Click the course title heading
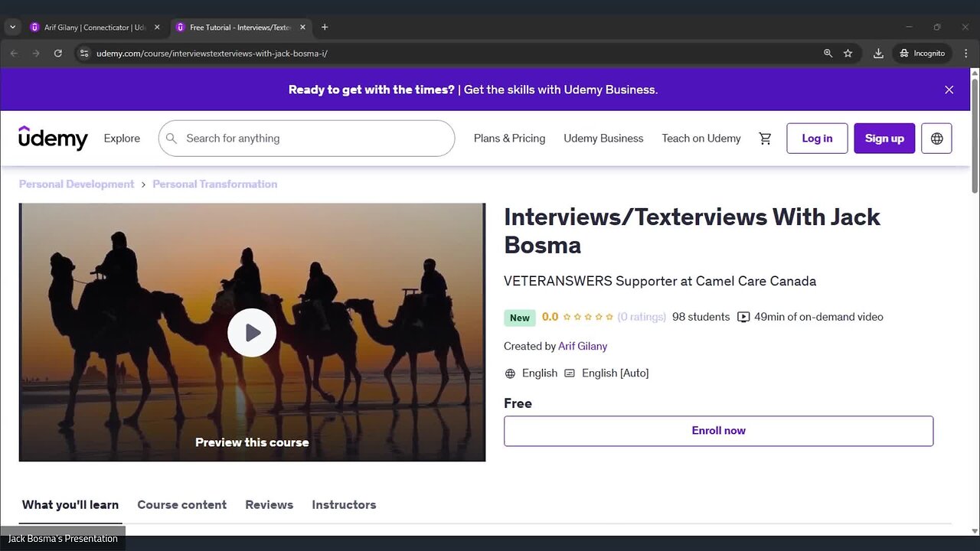Image resolution: width=980 pixels, height=551 pixels. 692,230
